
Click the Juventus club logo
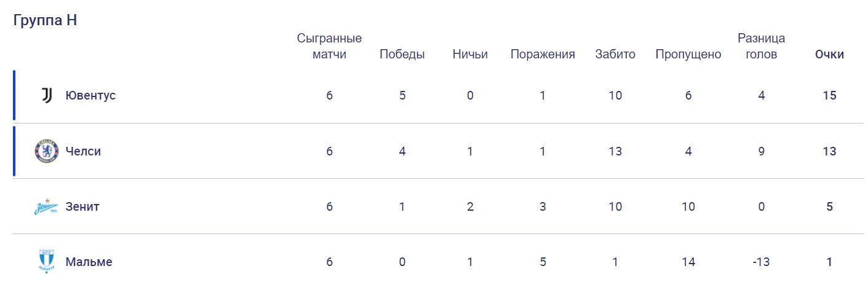[47, 96]
